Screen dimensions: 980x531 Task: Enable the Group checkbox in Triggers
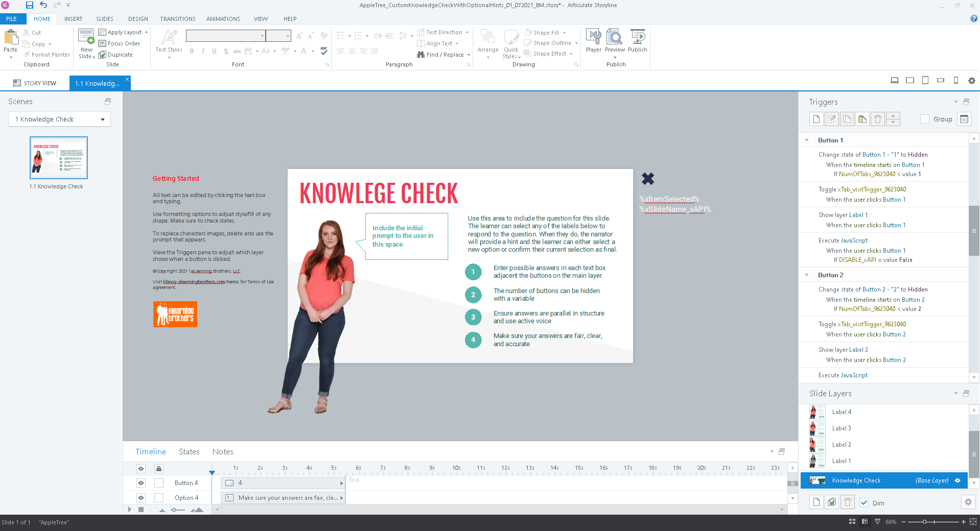tap(924, 119)
